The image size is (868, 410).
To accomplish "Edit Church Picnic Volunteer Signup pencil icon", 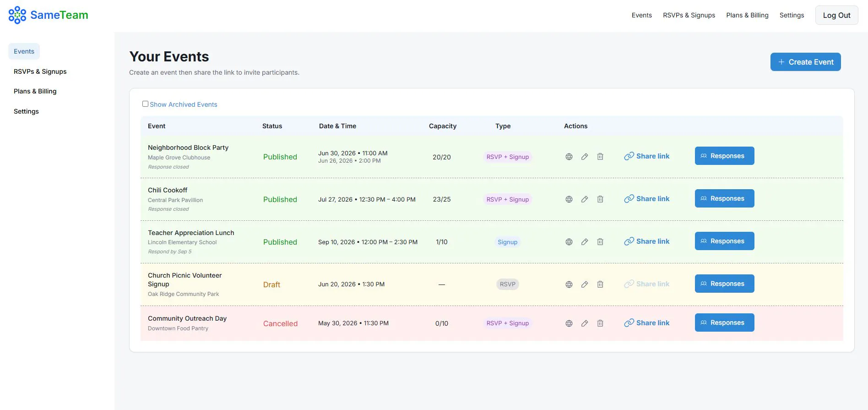I will pyautogui.click(x=585, y=284).
